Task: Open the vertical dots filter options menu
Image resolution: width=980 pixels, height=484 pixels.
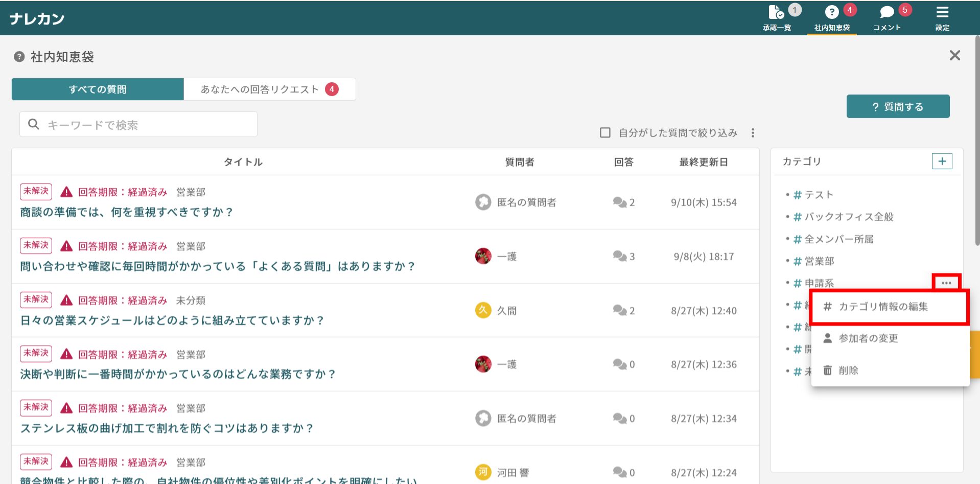Action: pos(753,133)
